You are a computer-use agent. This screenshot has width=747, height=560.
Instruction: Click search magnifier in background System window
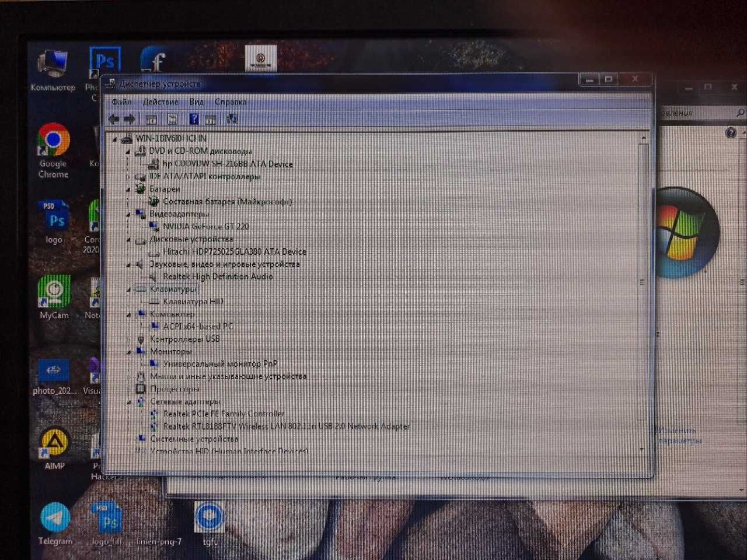tap(740, 113)
